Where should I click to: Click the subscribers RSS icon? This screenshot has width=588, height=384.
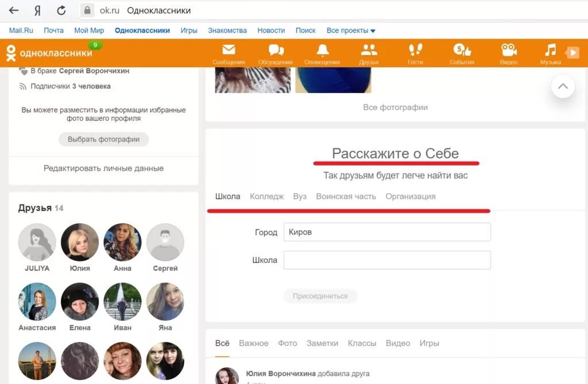click(23, 87)
